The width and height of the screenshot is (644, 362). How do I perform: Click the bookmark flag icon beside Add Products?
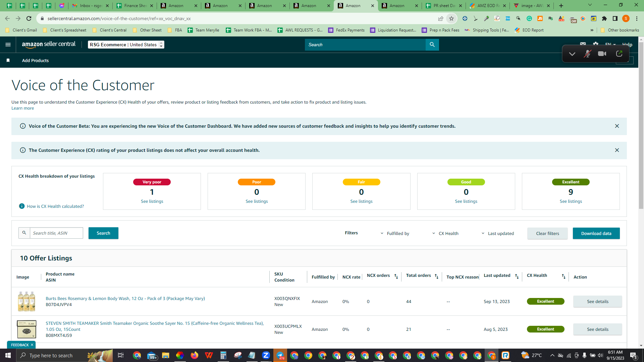(x=8, y=60)
